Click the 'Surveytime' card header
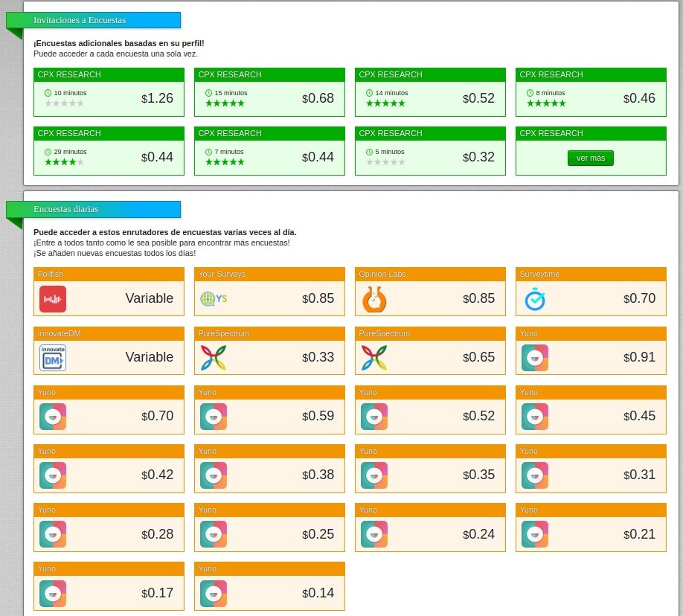The width and height of the screenshot is (683, 616). [591, 274]
